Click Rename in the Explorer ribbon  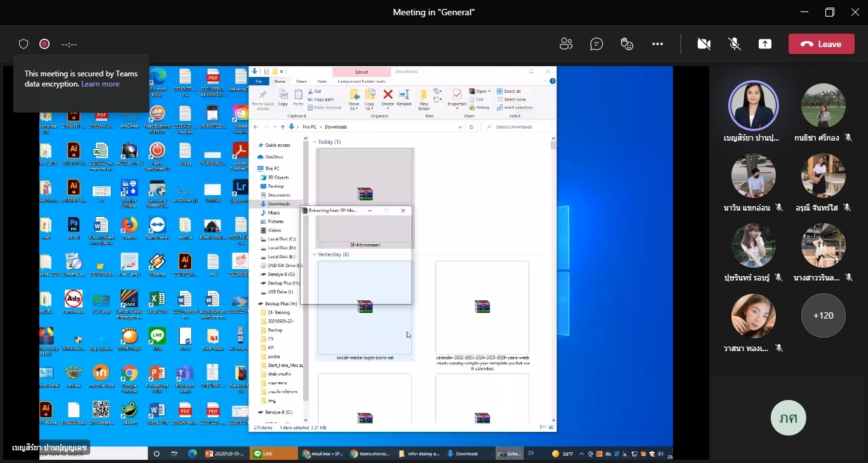(404, 98)
